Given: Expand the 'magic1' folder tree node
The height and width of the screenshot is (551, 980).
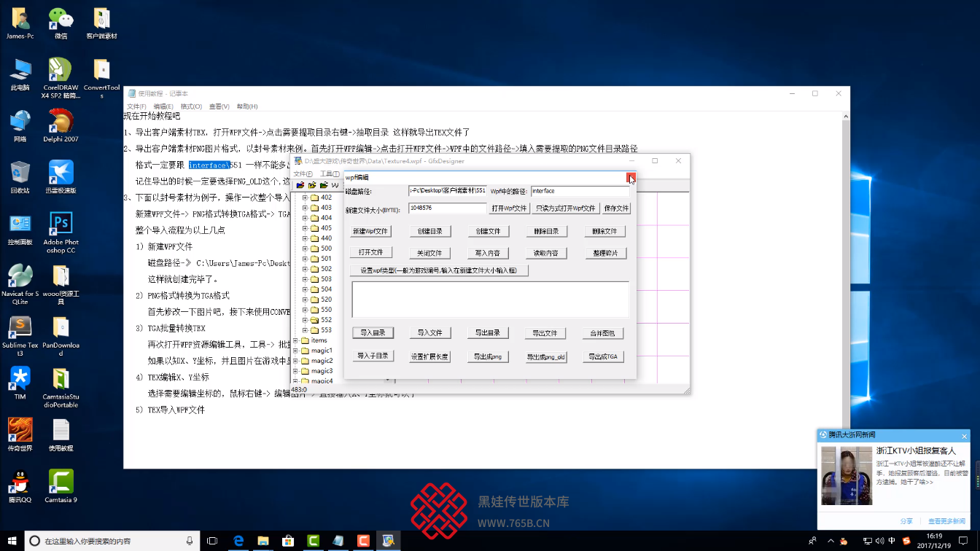Looking at the screenshot, I should click(296, 351).
